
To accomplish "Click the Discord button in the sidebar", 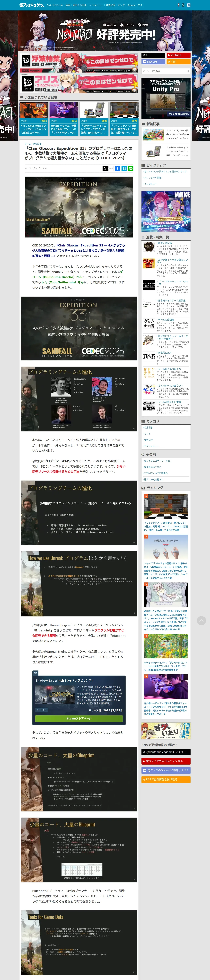I will (153, 62).
